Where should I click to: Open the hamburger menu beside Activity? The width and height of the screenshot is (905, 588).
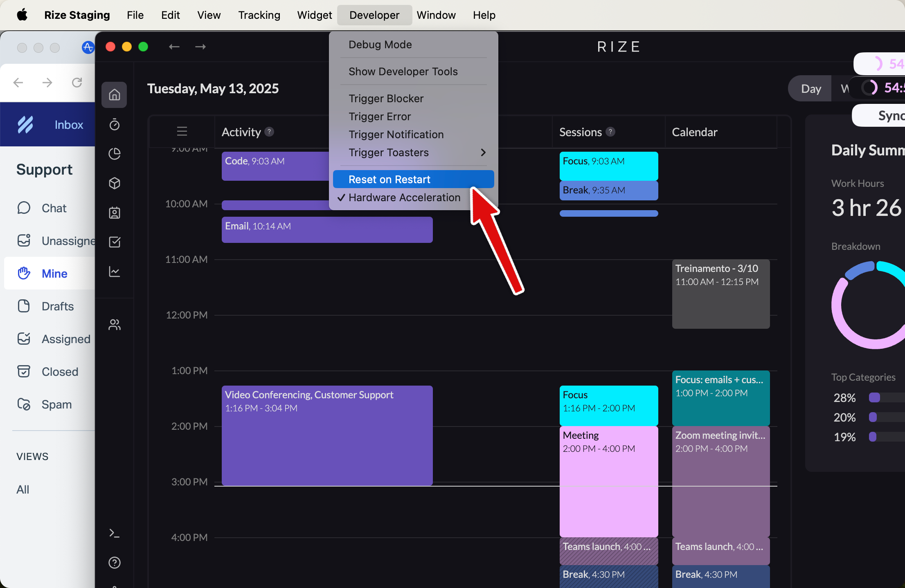click(x=182, y=132)
